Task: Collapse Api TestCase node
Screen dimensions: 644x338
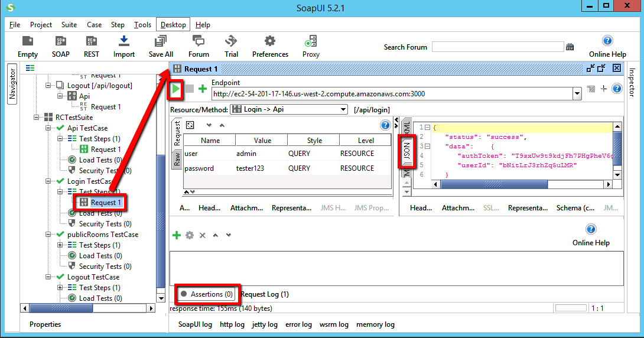Action: (x=48, y=128)
